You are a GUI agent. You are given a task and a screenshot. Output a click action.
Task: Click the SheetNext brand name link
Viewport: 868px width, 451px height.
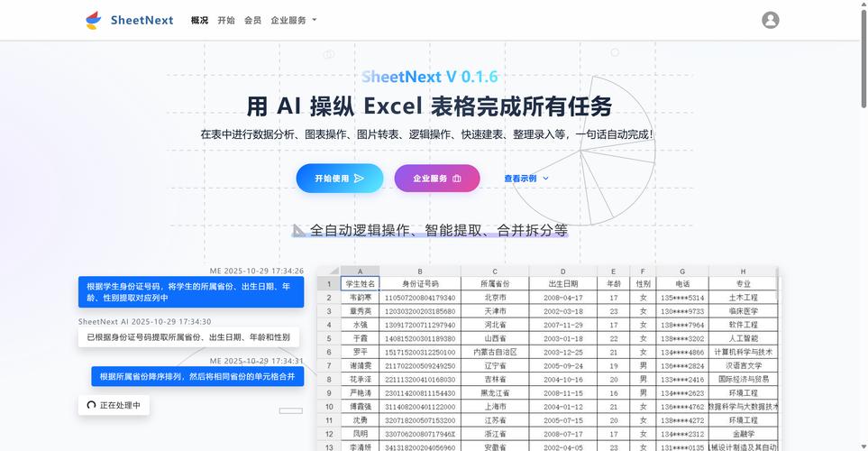tap(142, 21)
